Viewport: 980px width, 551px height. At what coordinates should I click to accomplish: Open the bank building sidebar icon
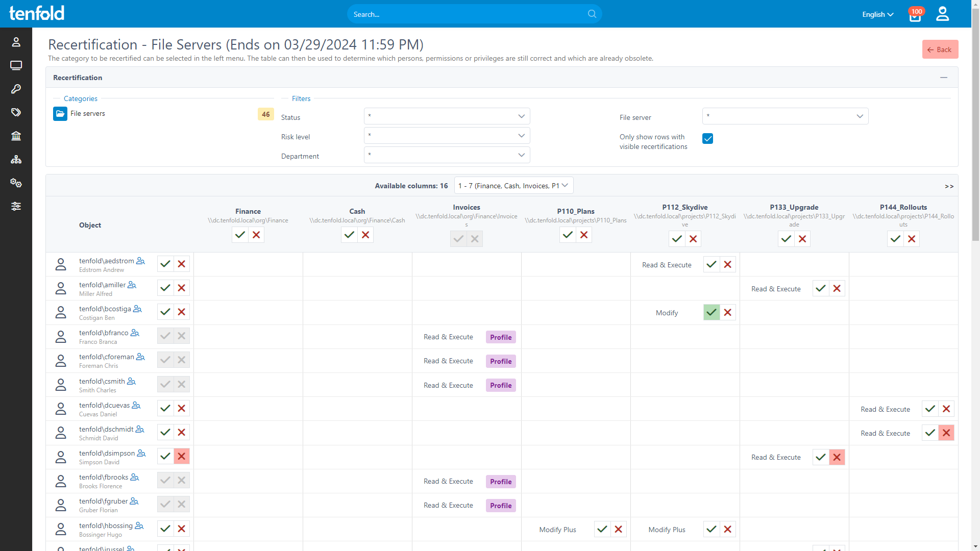pos(16,136)
